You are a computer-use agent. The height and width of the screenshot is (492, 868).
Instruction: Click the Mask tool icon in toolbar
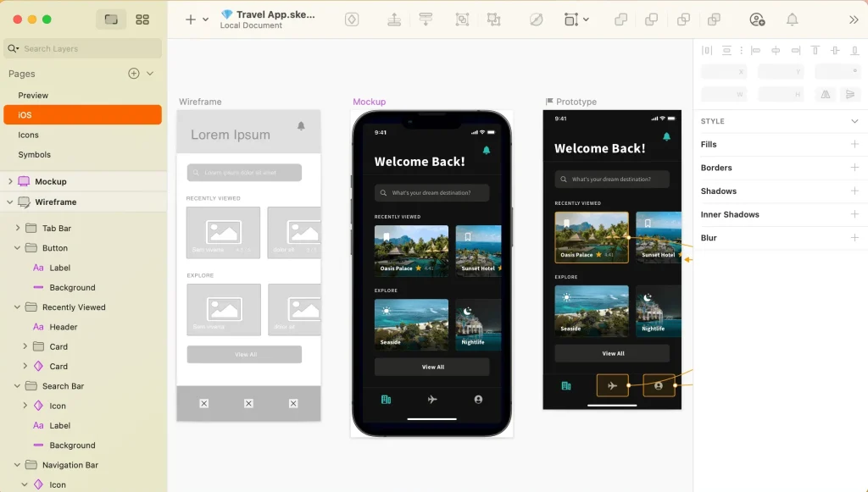coord(536,19)
